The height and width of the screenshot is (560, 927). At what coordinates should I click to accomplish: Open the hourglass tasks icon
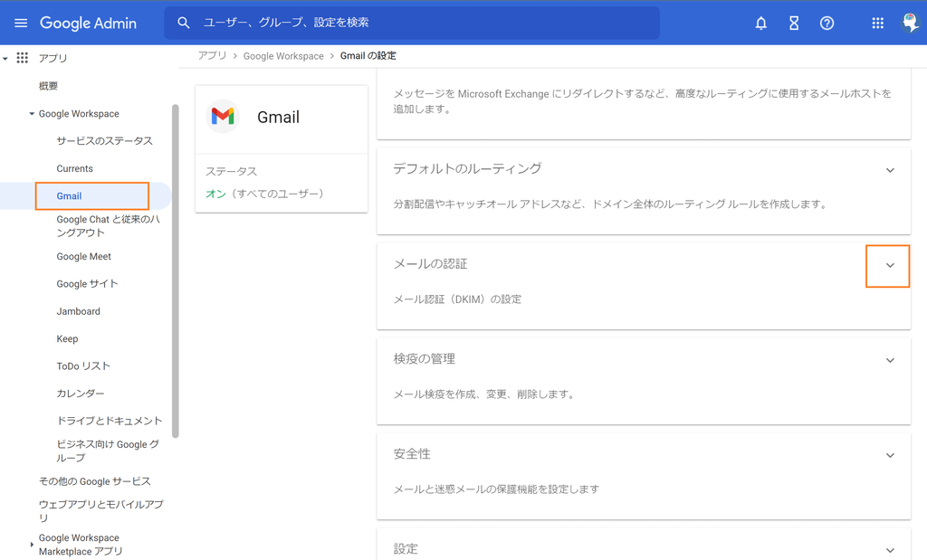[x=794, y=23]
